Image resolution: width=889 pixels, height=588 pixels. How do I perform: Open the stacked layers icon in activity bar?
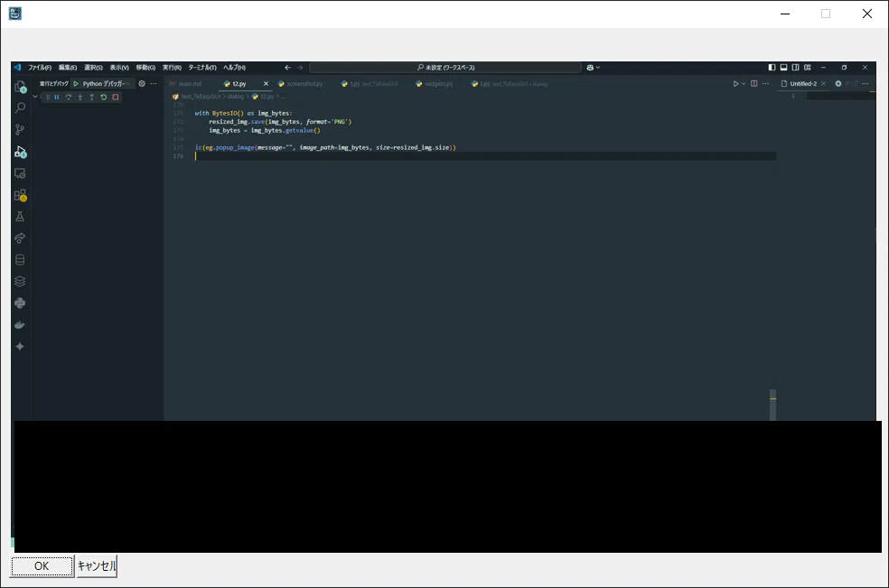(x=20, y=281)
